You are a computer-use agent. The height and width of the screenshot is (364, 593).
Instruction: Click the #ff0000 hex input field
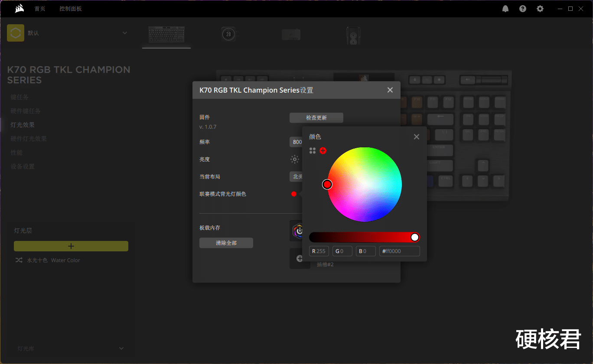(399, 251)
